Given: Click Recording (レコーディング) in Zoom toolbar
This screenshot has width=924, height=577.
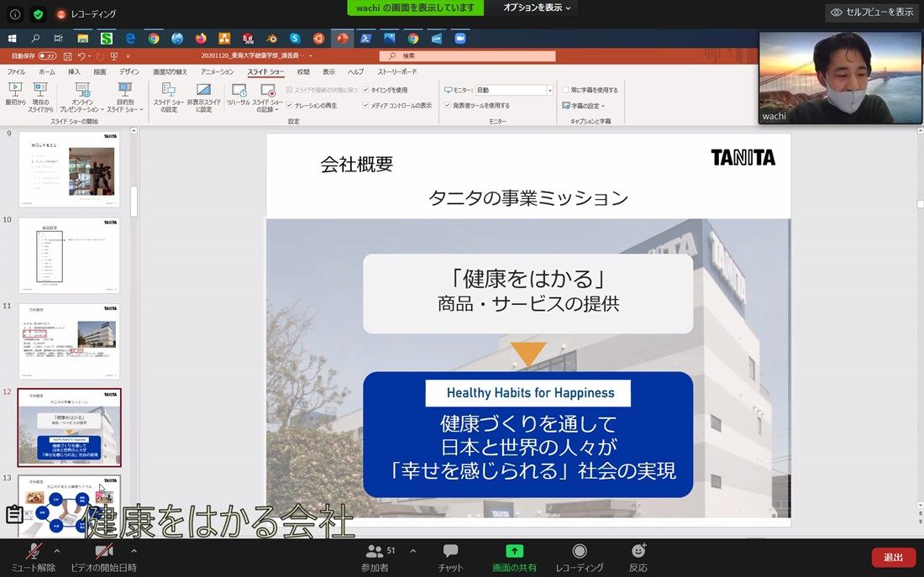Looking at the screenshot, I should point(580,558).
